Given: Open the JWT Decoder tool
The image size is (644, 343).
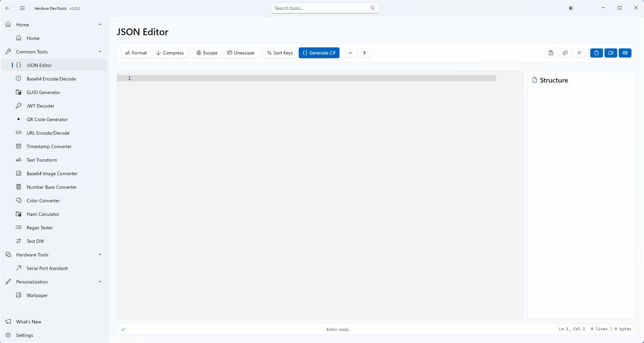Looking at the screenshot, I should click(x=41, y=105).
